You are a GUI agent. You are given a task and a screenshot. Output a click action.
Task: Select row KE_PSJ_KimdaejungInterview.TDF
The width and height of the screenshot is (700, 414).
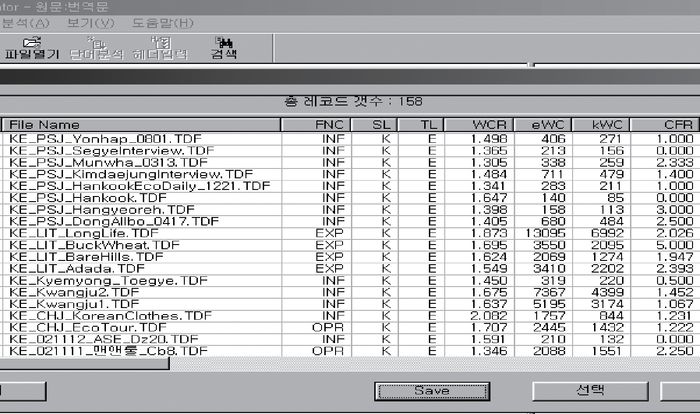click(350, 174)
